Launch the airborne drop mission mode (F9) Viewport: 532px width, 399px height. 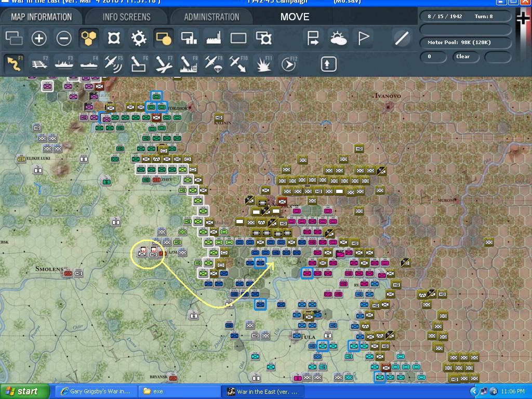[213, 63]
